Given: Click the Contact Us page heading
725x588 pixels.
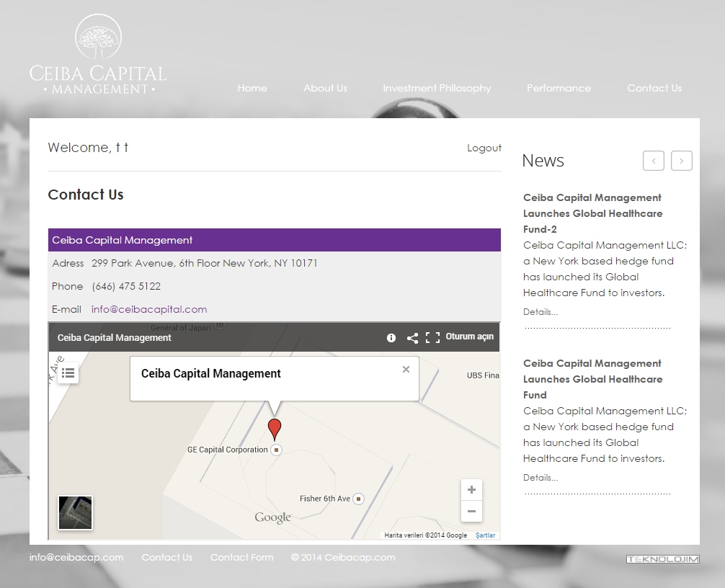Looking at the screenshot, I should click(86, 195).
